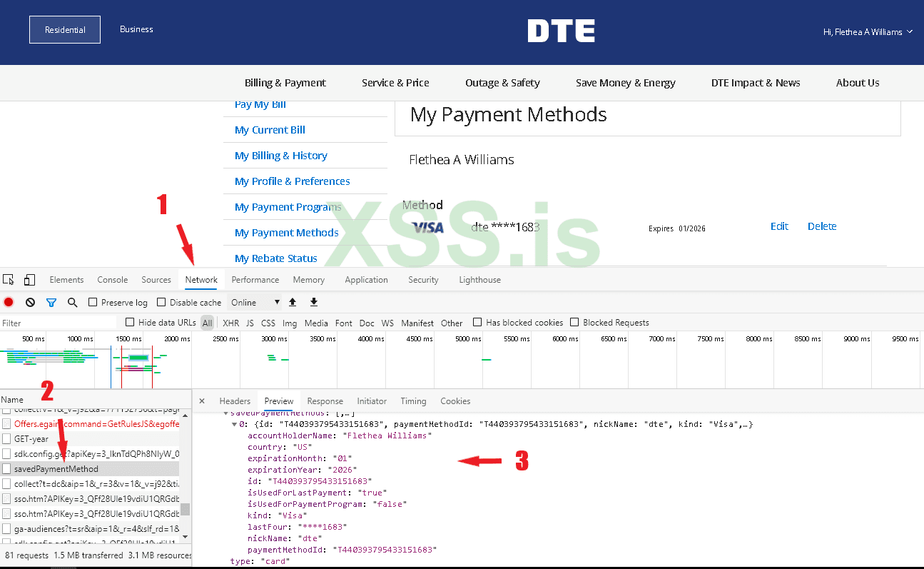Screen dimensions: 924x569
Task: Click the type: "card" property line
Action: [x=260, y=561]
